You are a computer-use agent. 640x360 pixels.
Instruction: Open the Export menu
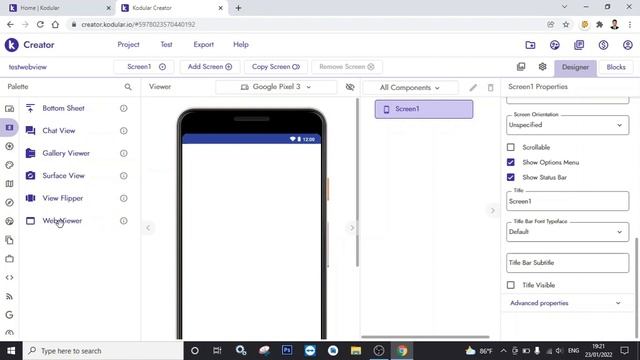tap(203, 44)
